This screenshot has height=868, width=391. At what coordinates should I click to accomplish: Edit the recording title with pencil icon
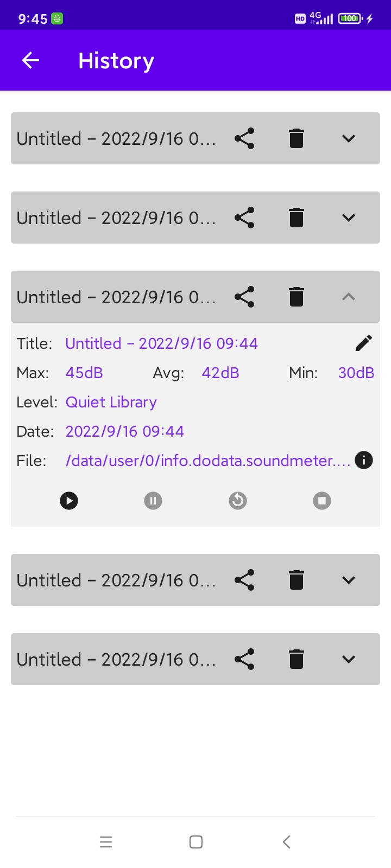tap(363, 343)
